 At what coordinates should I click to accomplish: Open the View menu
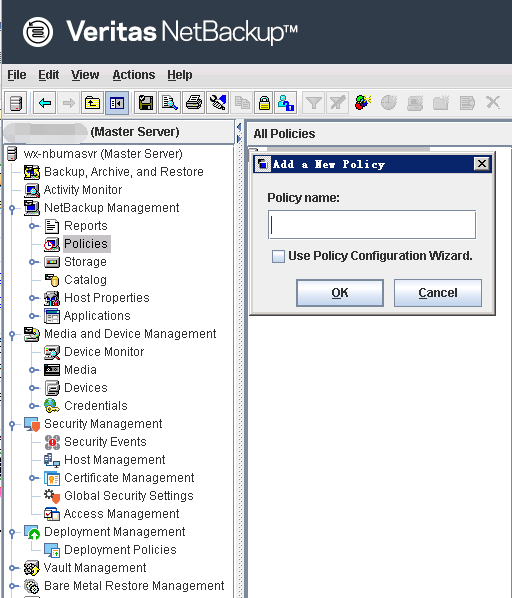click(85, 75)
